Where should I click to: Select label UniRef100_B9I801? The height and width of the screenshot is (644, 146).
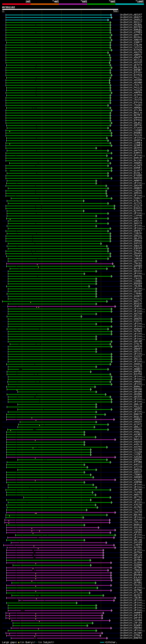[x=131, y=37]
